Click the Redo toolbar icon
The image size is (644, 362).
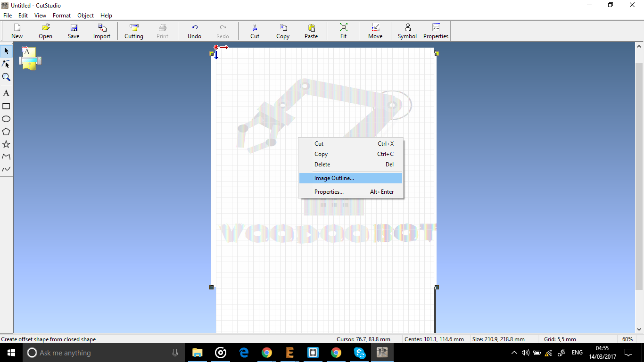[x=223, y=31]
